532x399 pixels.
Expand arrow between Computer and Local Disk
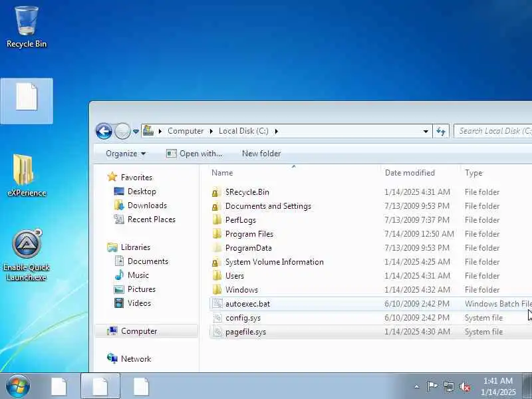(211, 131)
